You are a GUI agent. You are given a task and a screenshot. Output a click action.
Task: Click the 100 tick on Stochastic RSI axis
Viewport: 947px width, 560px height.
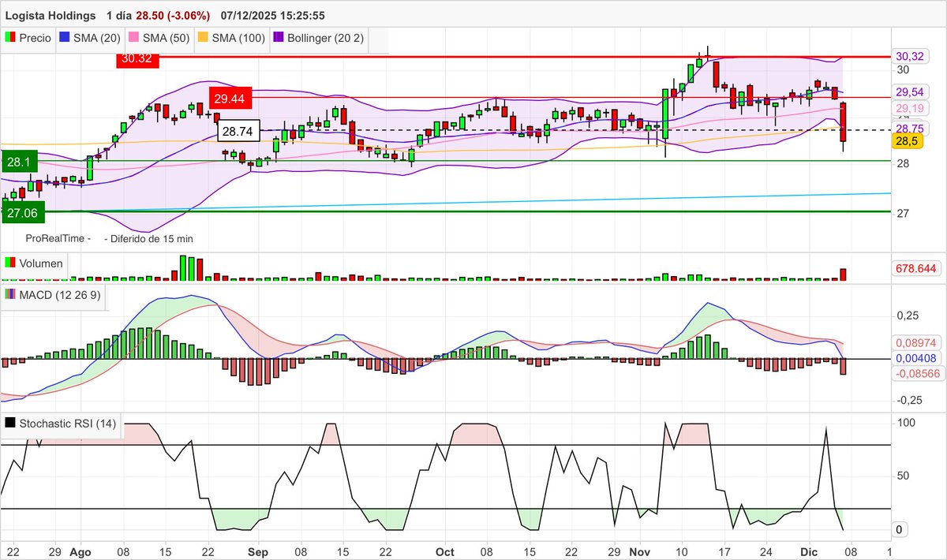pos(906,423)
